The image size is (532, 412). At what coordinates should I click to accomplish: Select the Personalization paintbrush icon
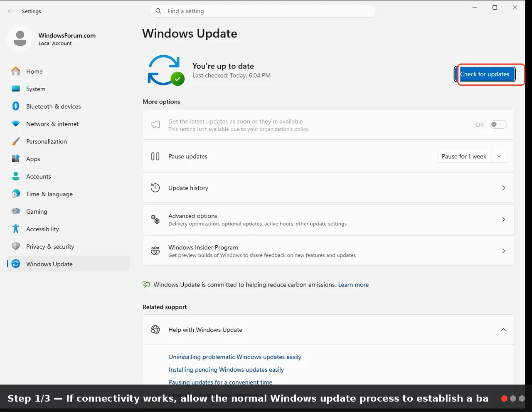(x=16, y=141)
